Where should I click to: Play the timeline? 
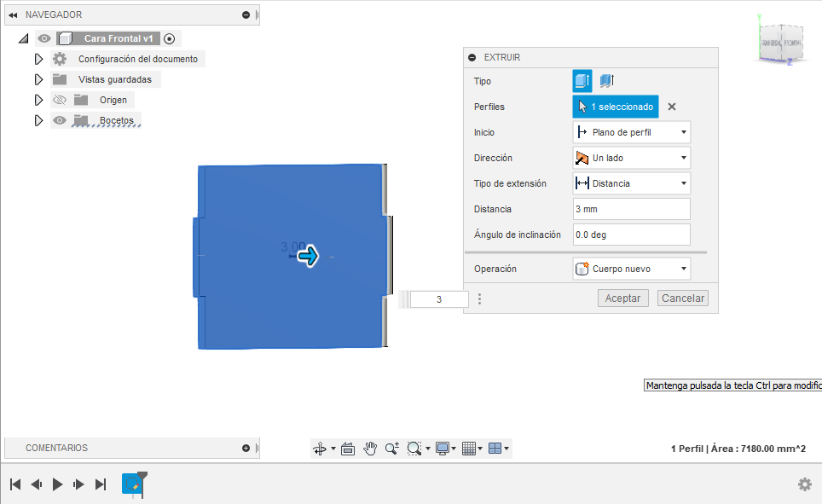click(x=58, y=484)
